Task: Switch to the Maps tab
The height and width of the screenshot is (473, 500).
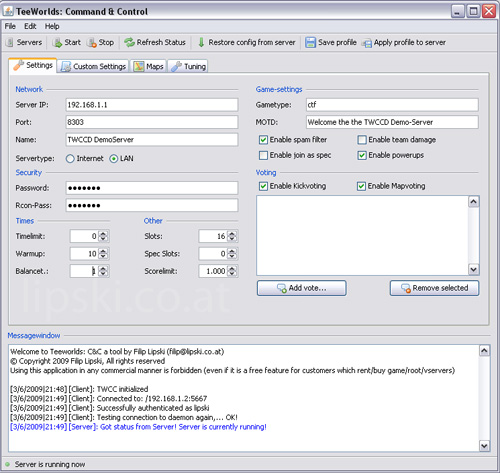Action: coord(149,66)
